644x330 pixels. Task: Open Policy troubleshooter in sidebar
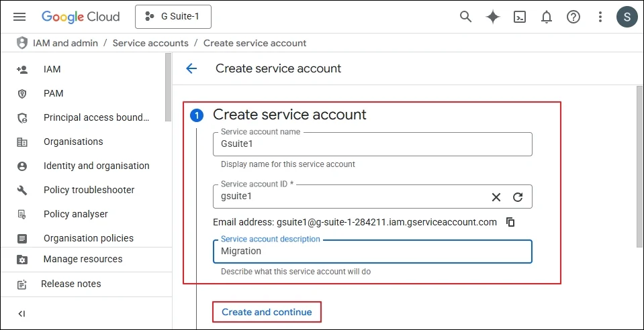pos(89,190)
